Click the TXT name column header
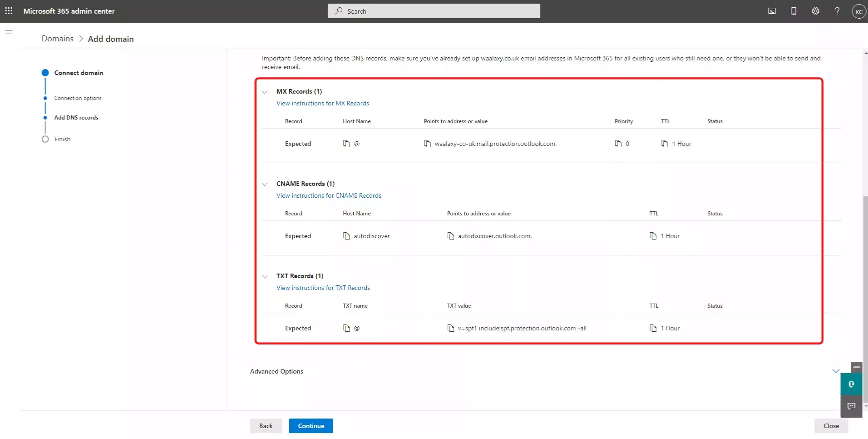Viewport: 868px width, 439px height. click(x=355, y=306)
